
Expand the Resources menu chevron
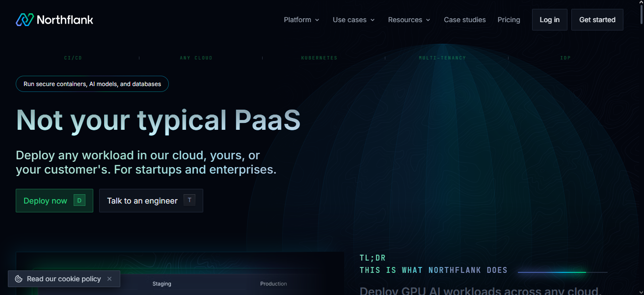point(428,20)
